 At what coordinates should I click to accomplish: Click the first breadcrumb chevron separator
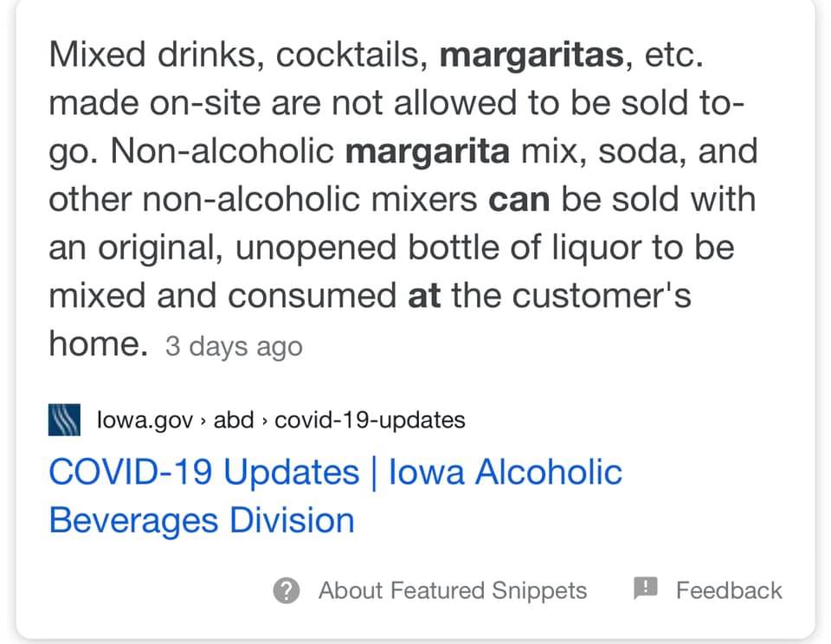click(203, 422)
